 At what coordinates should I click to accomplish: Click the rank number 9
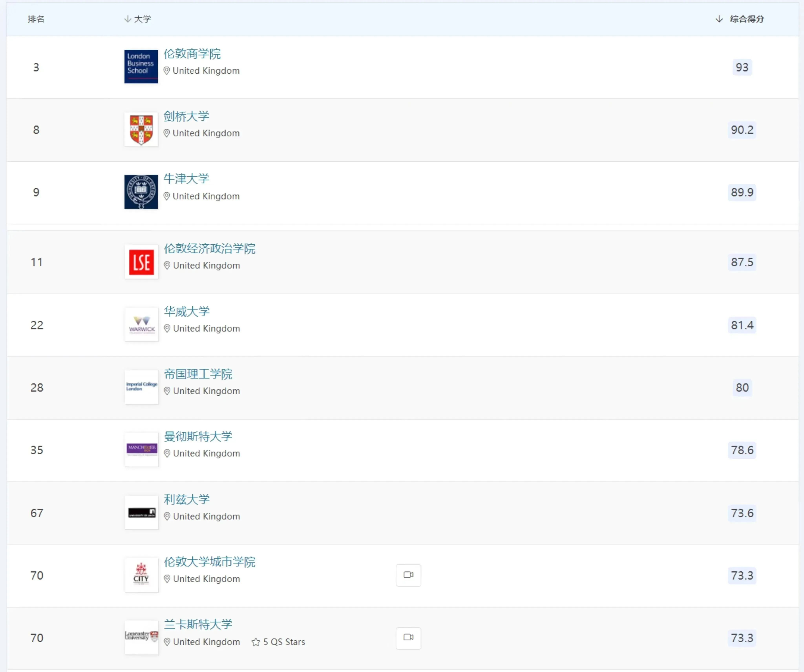tap(36, 192)
